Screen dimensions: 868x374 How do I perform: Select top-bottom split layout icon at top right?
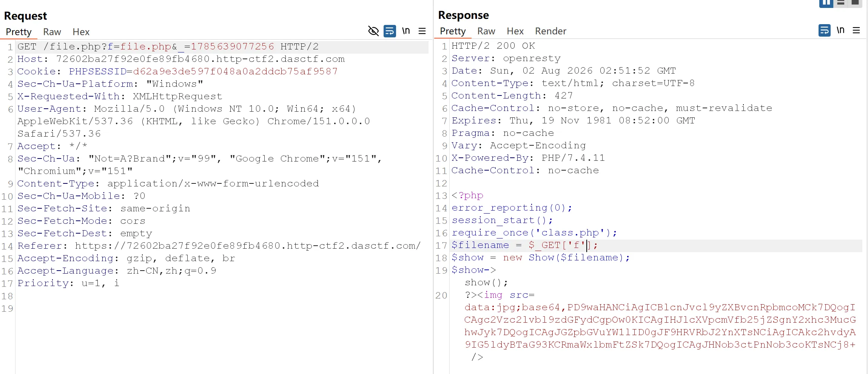841,3
